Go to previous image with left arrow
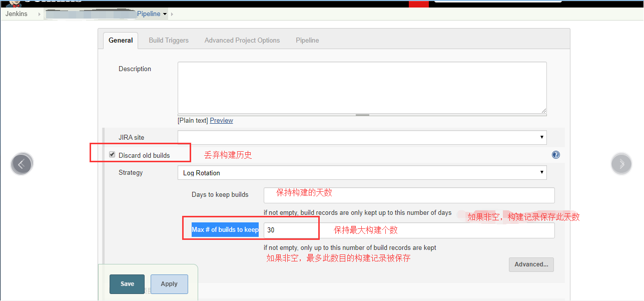The image size is (644, 301). click(x=22, y=164)
